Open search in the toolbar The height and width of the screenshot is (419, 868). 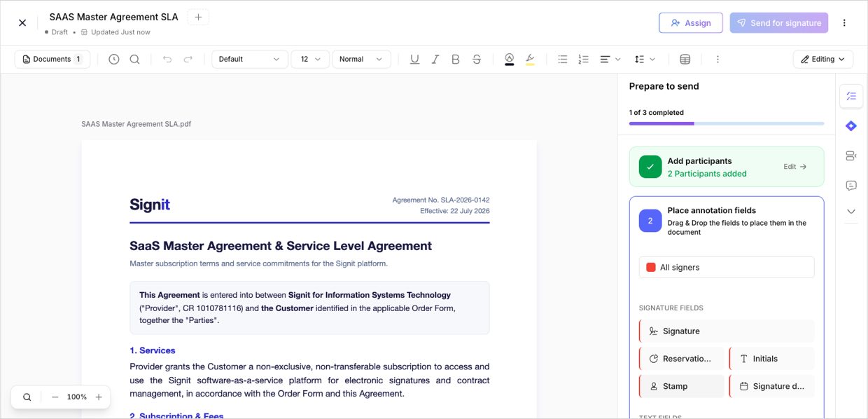(x=134, y=59)
